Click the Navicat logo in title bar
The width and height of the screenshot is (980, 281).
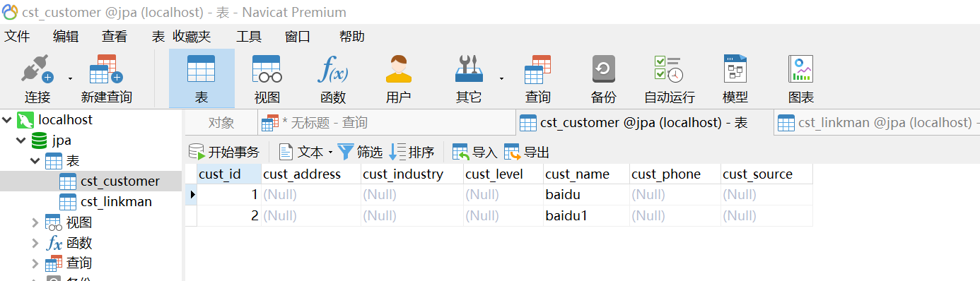(10, 12)
